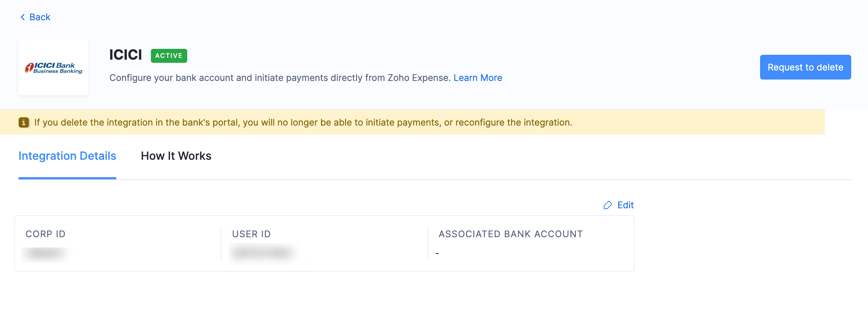
Task: Open the Learn More link
Action: coord(477,78)
